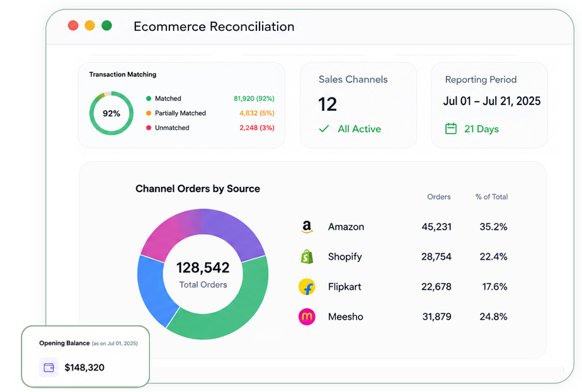This screenshot has height=392, width=582.
Task: Click Meesho's 24.8% share value
Action: tap(493, 316)
